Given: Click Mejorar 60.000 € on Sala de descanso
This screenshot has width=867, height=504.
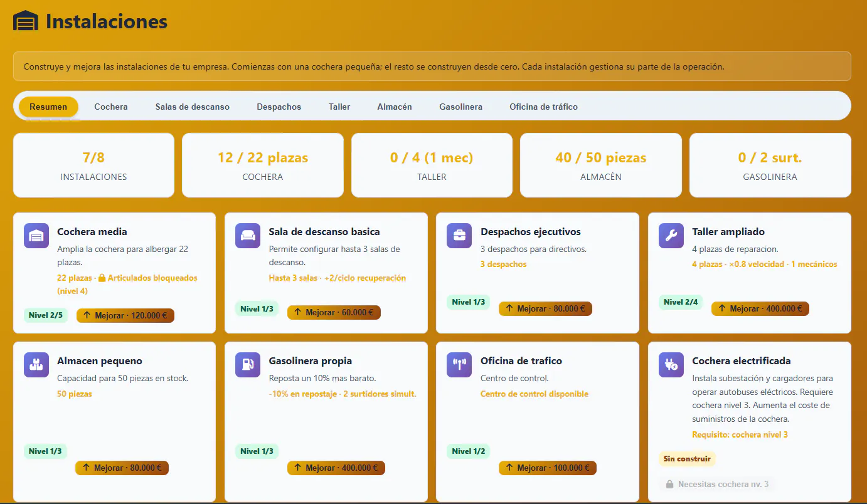Looking at the screenshot, I should coord(334,312).
